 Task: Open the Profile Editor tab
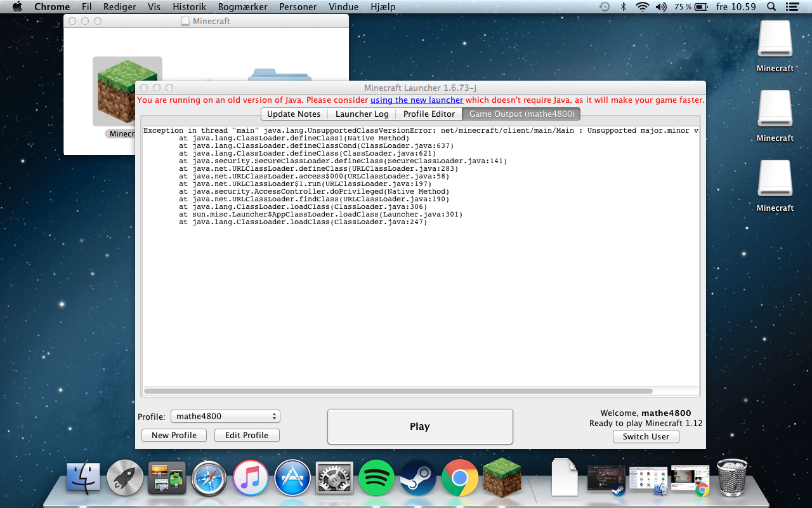(x=429, y=114)
